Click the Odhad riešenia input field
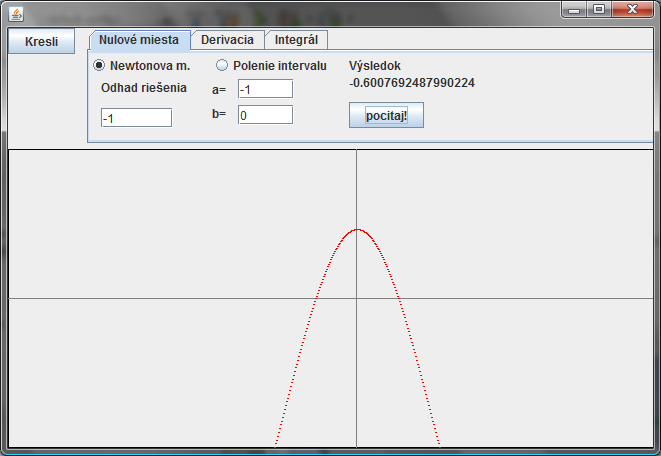This screenshot has height=456, width=661. [x=136, y=118]
